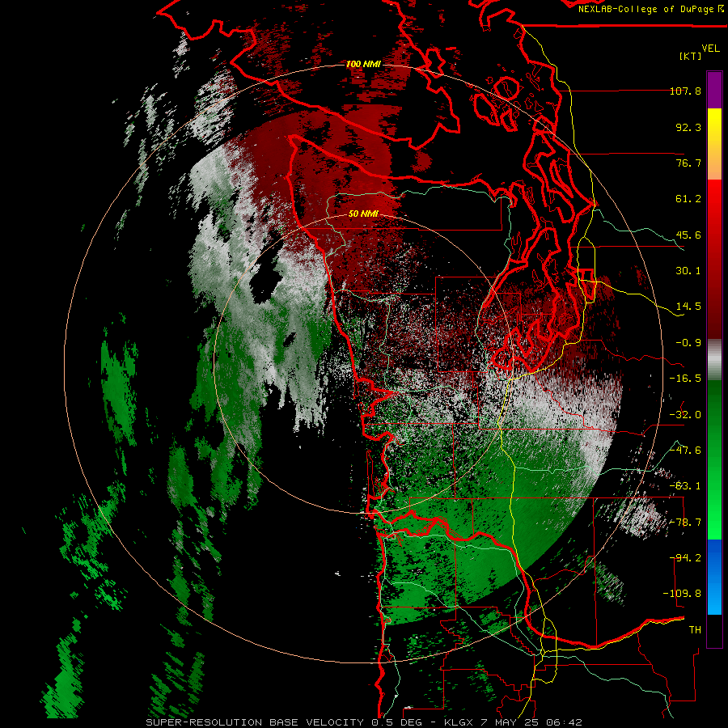Click the [KT] units label
Image resolution: width=728 pixels, height=728 pixels.
[x=691, y=56]
